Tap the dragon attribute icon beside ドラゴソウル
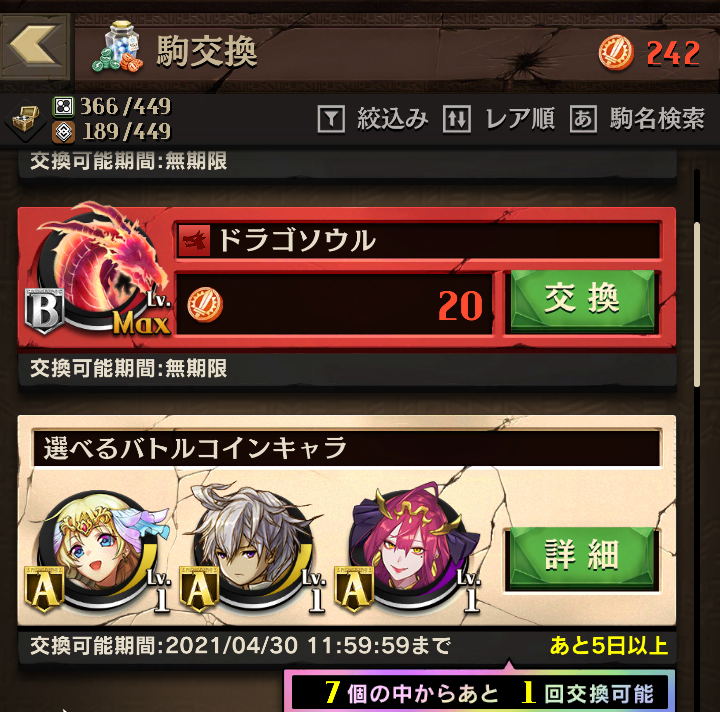The width and height of the screenshot is (720, 712). pyautogui.click(x=194, y=241)
